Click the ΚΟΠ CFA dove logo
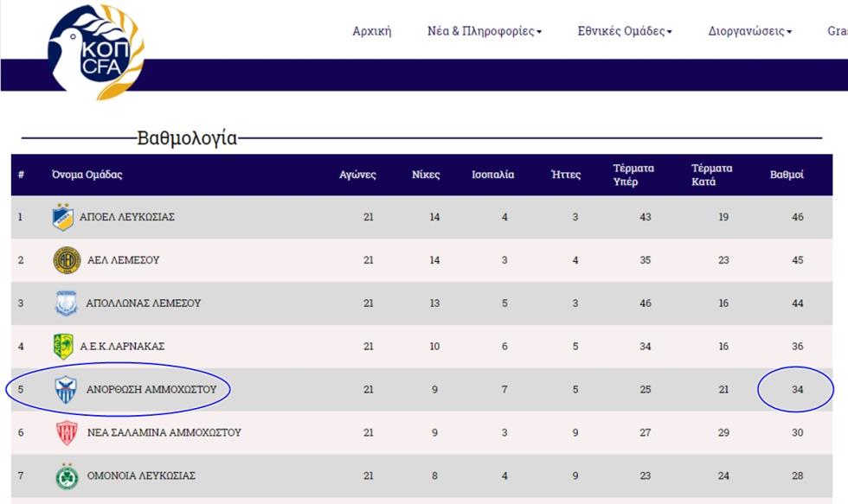Viewport: 848px width, 504px height. 96,52
